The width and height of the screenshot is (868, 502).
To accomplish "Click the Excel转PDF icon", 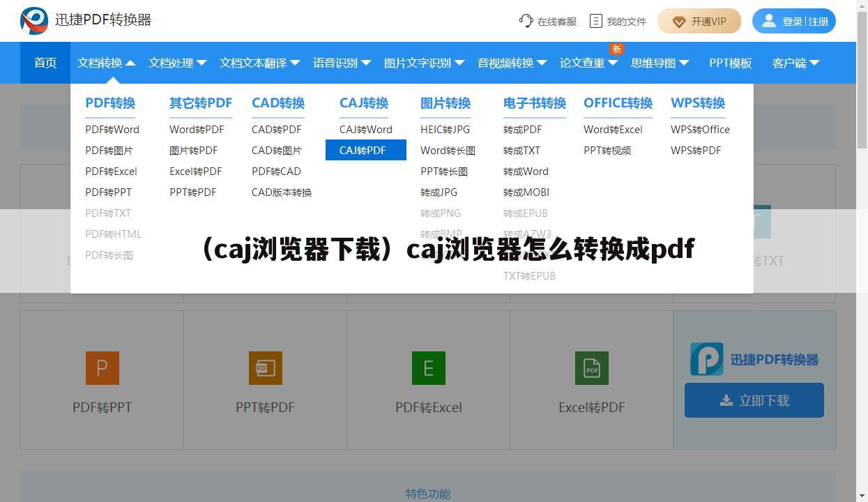I will pos(592,368).
